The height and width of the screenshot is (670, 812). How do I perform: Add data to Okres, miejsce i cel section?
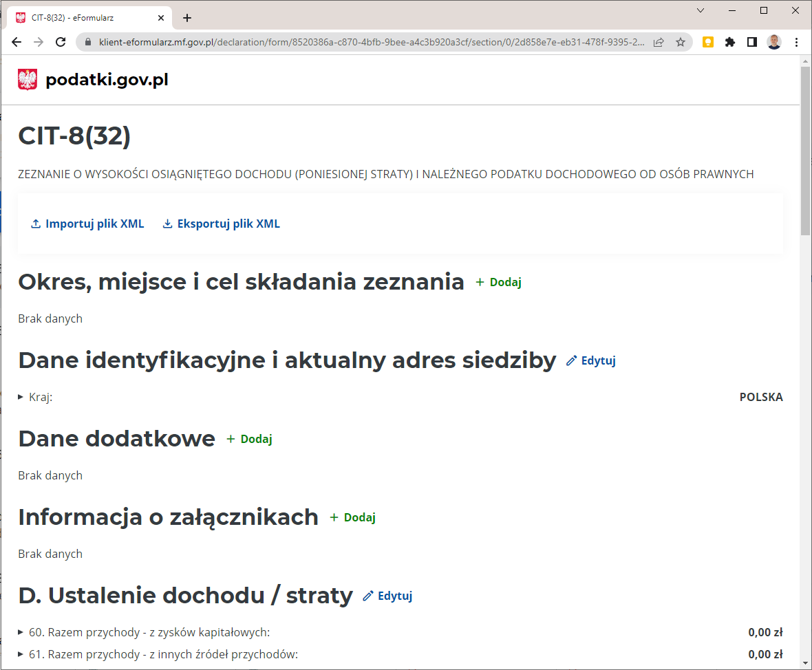click(x=499, y=282)
